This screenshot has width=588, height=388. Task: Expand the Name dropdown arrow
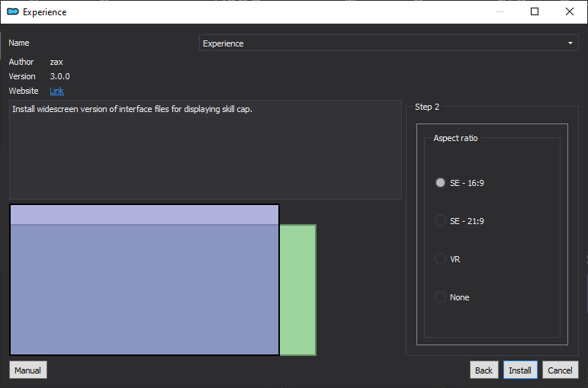click(570, 43)
